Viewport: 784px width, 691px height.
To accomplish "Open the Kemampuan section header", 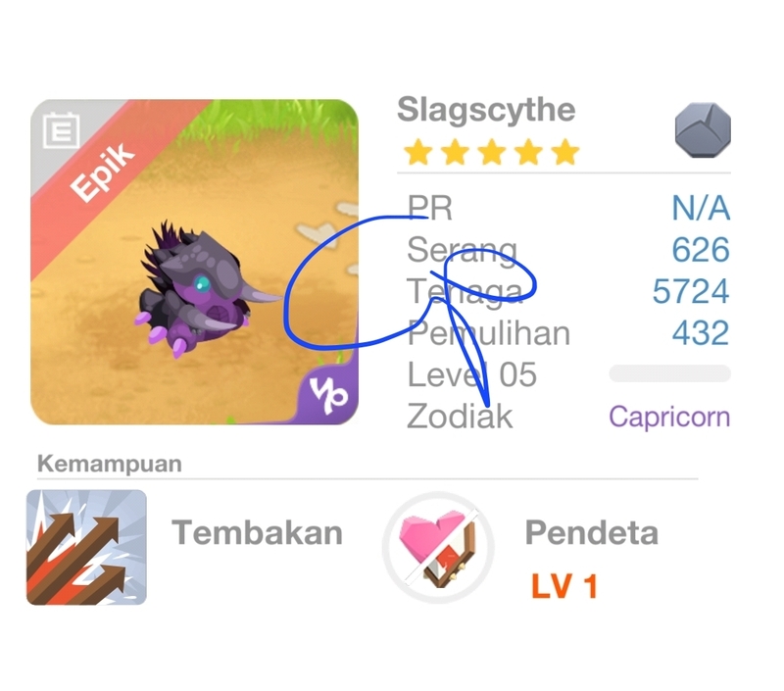I will 110,464.
